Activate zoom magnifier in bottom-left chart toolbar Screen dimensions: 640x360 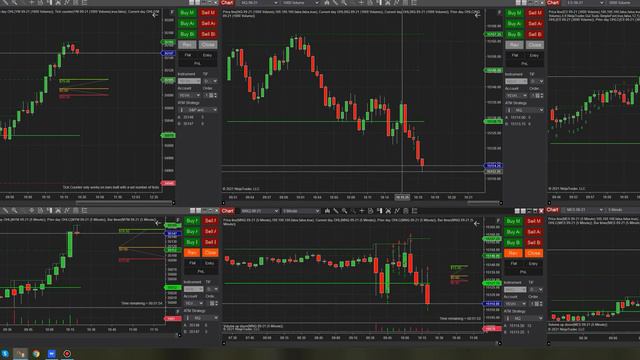[x=14, y=211]
